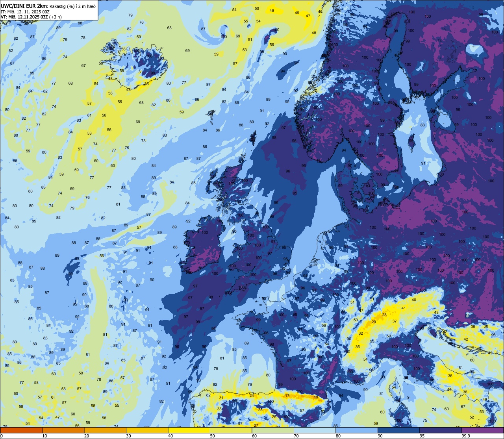
Task: Click the 'IT: Mið. 12. 11. 2025 00Z' line
Action: point(25,11)
